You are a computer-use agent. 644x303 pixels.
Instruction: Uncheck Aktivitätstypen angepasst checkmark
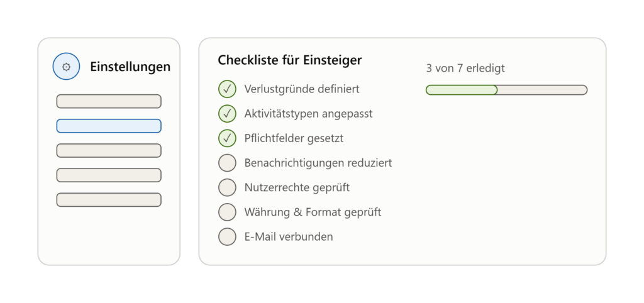pyautogui.click(x=227, y=114)
